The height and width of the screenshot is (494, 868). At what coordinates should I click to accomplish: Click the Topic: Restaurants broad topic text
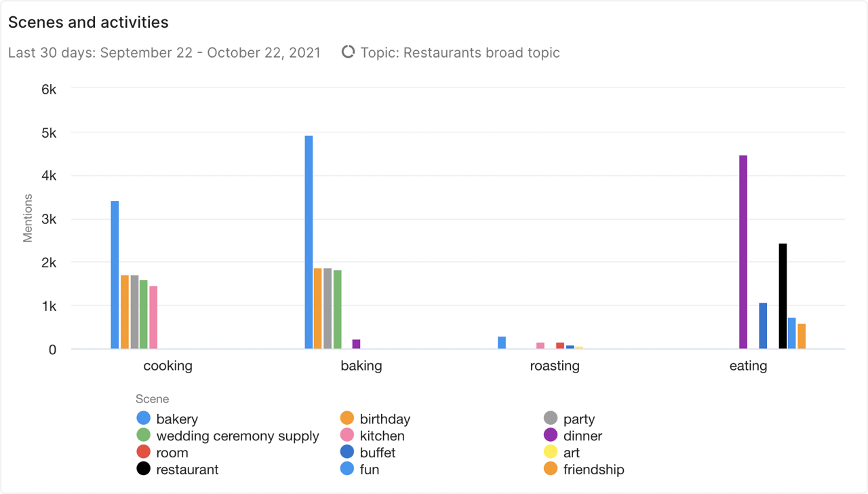coord(460,53)
